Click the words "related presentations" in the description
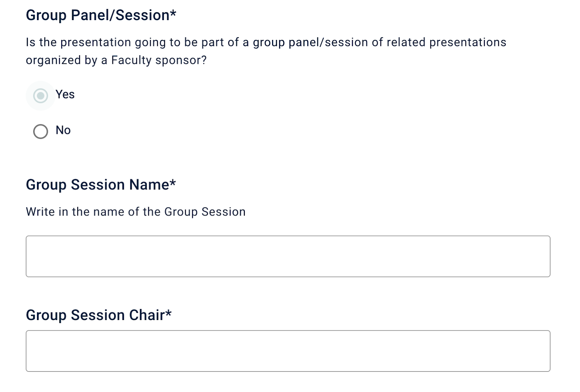 [x=446, y=43]
